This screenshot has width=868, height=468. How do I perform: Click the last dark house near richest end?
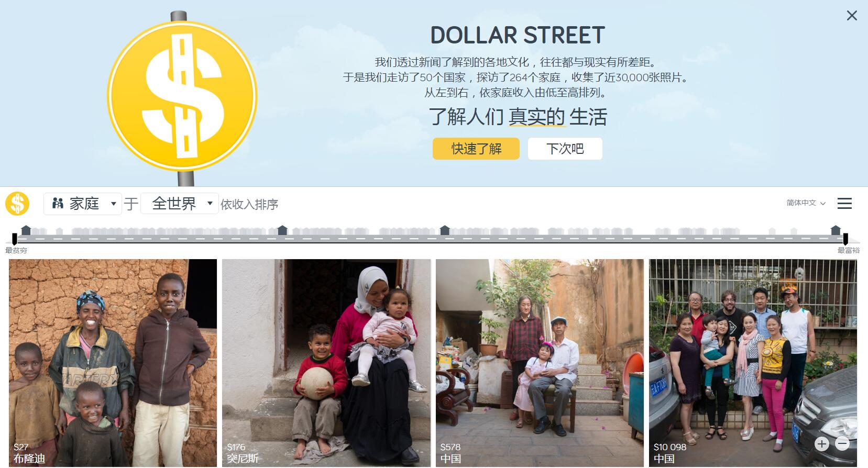tap(836, 230)
